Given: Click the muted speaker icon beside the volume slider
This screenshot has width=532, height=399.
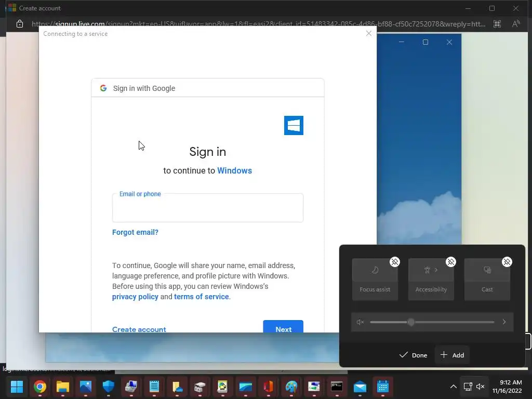Looking at the screenshot, I should click(x=361, y=322).
